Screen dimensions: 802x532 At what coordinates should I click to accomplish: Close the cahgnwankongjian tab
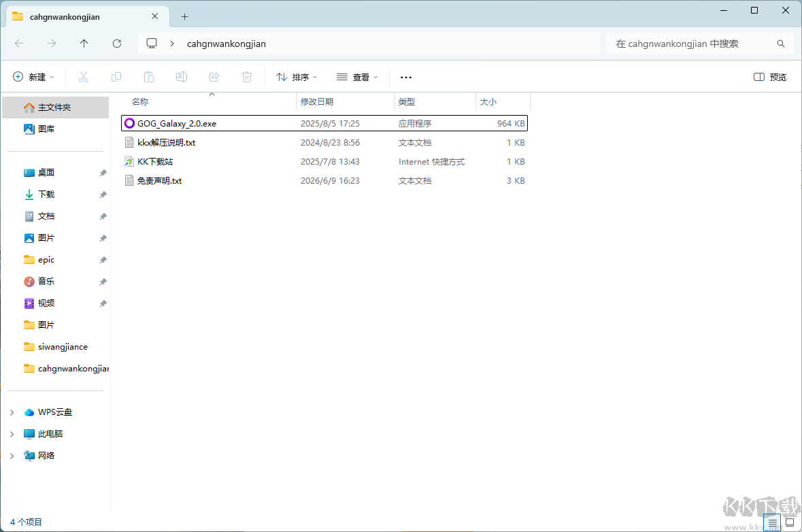(155, 16)
